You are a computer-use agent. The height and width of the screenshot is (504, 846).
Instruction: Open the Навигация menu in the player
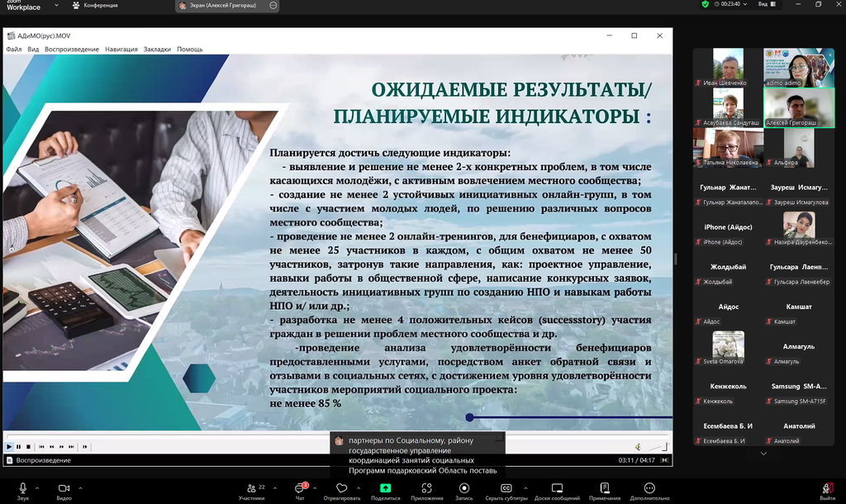(x=121, y=50)
